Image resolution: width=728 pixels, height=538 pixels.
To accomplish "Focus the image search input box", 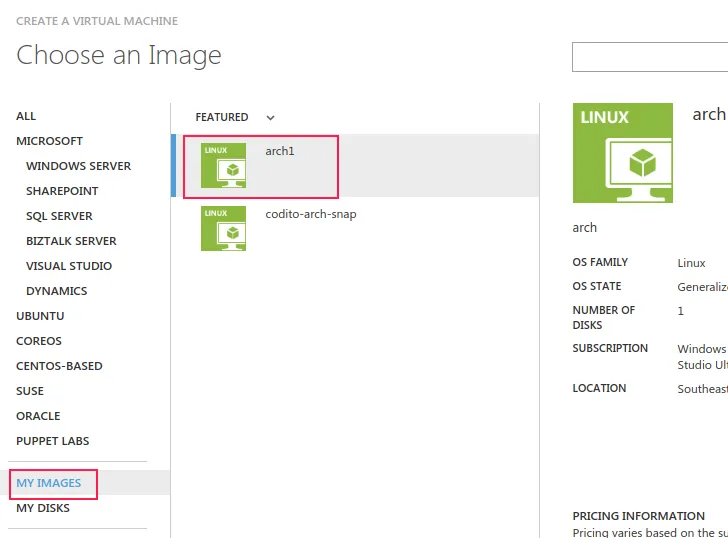I will pyautogui.click(x=650, y=57).
